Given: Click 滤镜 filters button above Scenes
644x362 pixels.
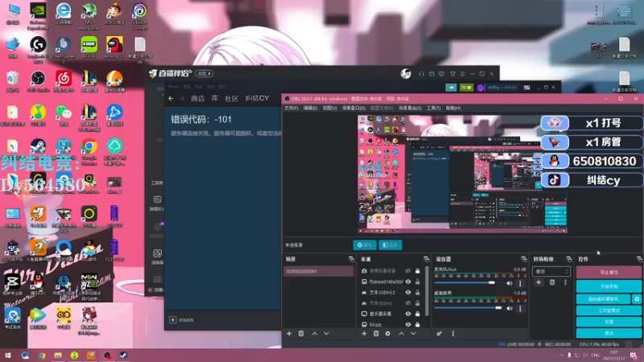Looking at the screenshot, I should 390,245.
